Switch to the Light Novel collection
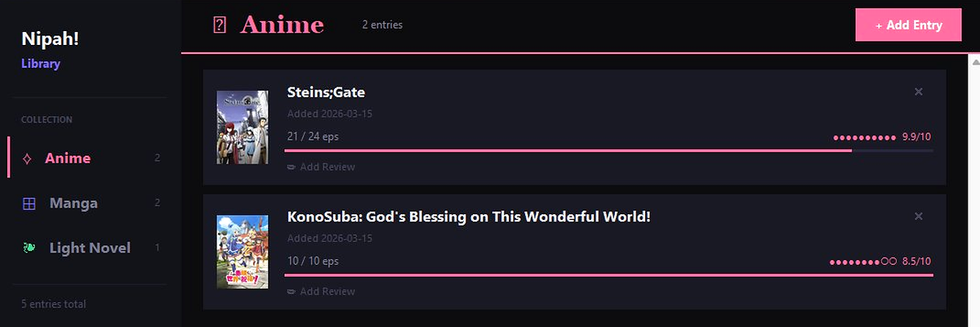 pos(90,248)
